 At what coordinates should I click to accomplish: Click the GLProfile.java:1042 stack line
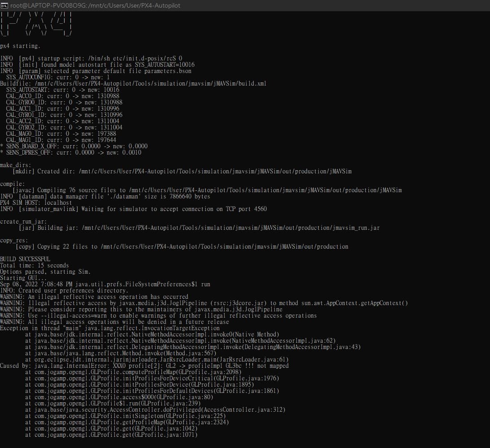coord(111,429)
